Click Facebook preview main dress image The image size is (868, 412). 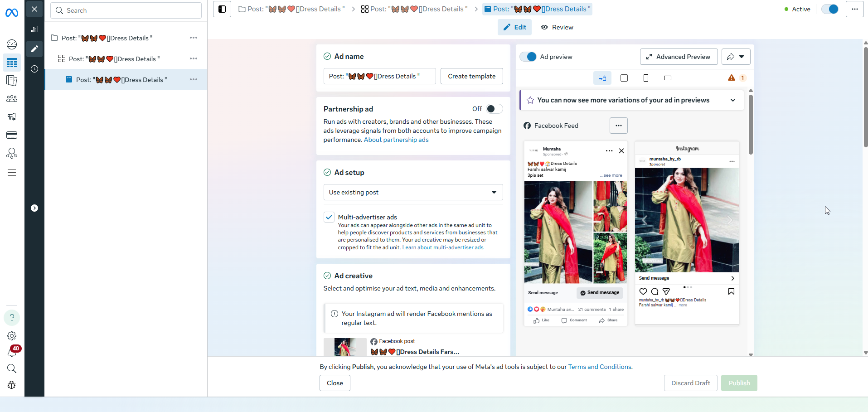(x=558, y=232)
